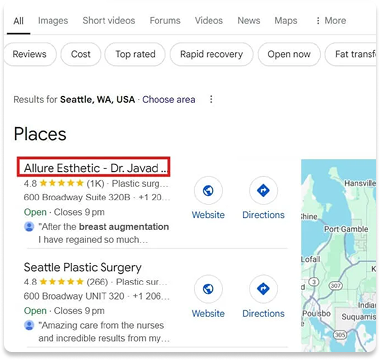Open Allure Esthetic - Dr. Javad listing
The width and height of the screenshot is (380, 360).
(x=94, y=168)
